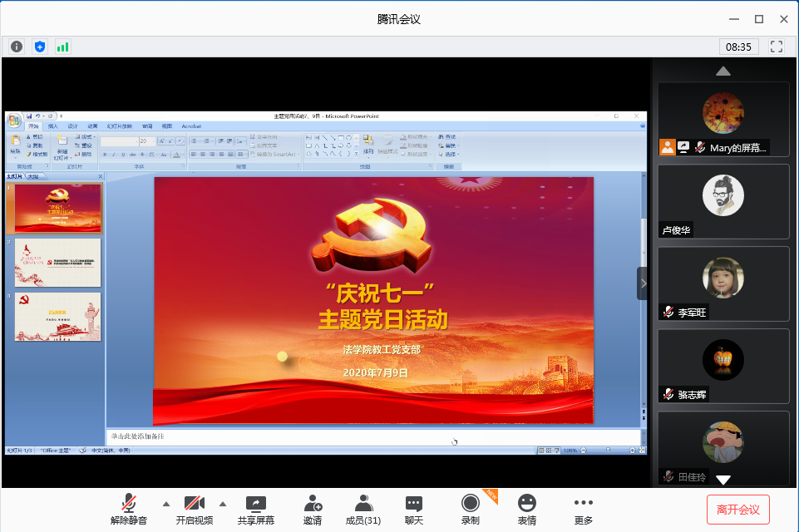Open the 成员(31) members list
Screen dimensions: 799x532
[x=363, y=510]
